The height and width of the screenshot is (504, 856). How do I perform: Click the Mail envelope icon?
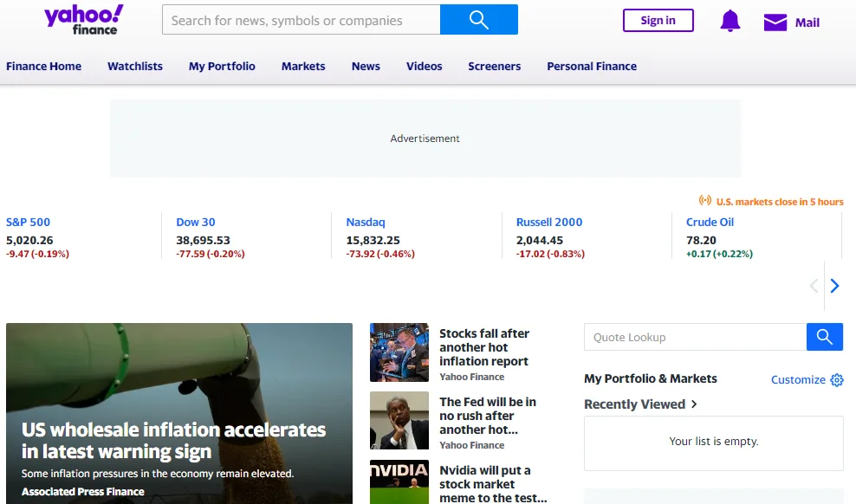(775, 23)
